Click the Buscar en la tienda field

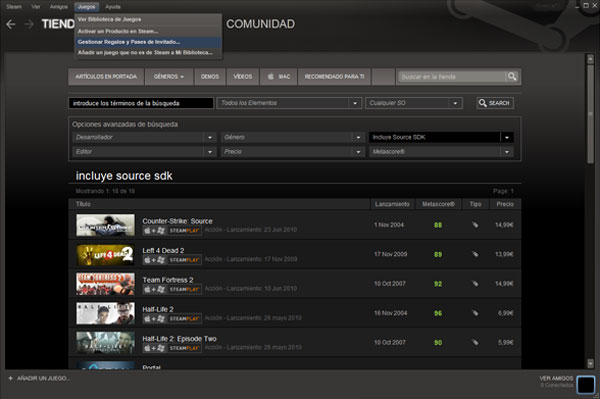(x=452, y=77)
